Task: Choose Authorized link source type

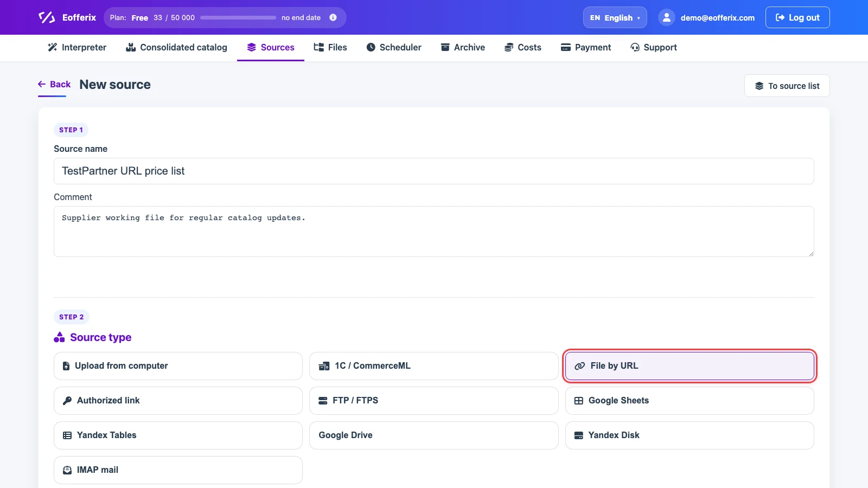Action: (x=178, y=401)
